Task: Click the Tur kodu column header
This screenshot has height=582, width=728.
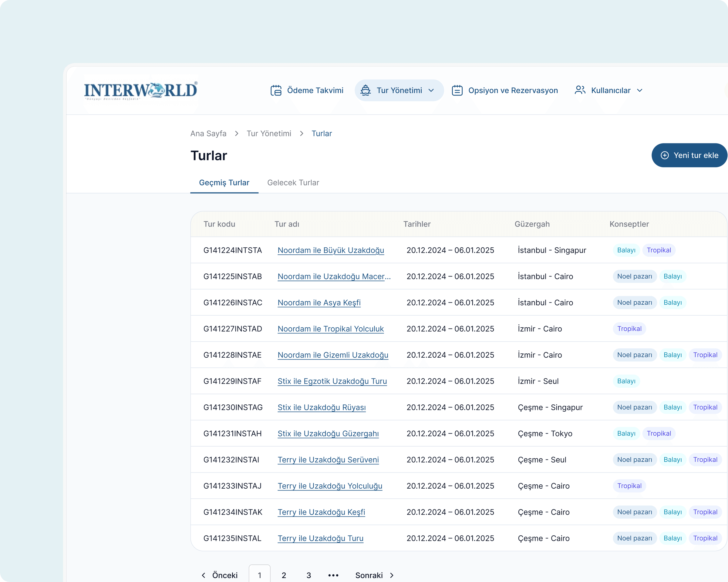Action: point(219,224)
